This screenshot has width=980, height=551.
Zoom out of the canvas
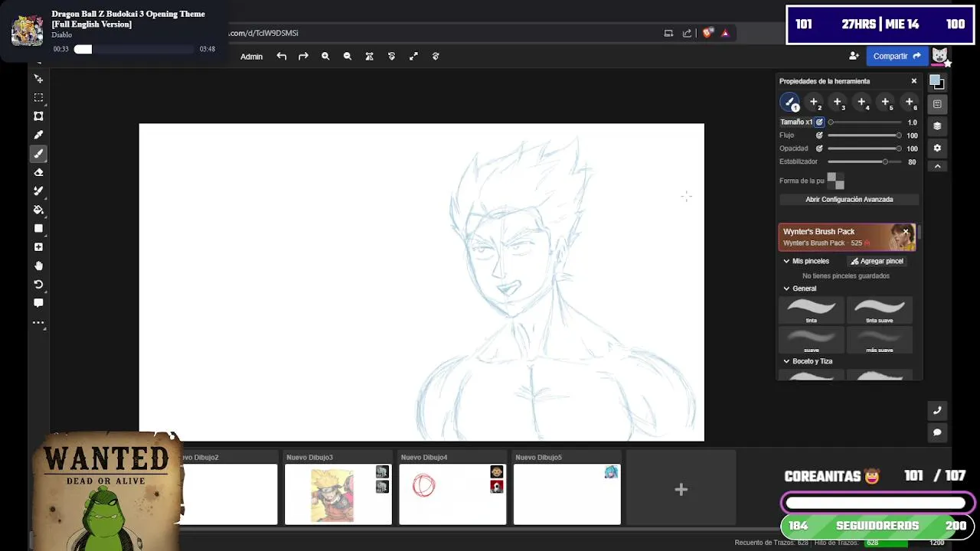(348, 56)
